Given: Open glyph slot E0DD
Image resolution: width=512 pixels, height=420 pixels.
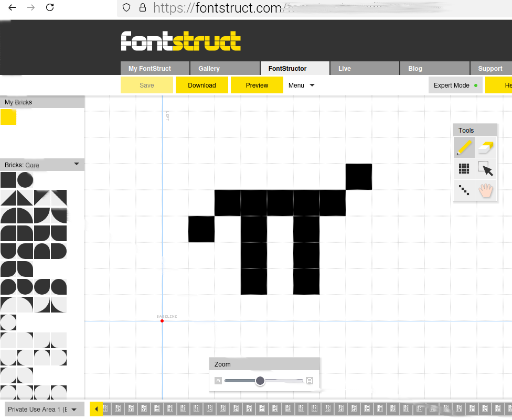Looking at the screenshot, I should 327,408.
